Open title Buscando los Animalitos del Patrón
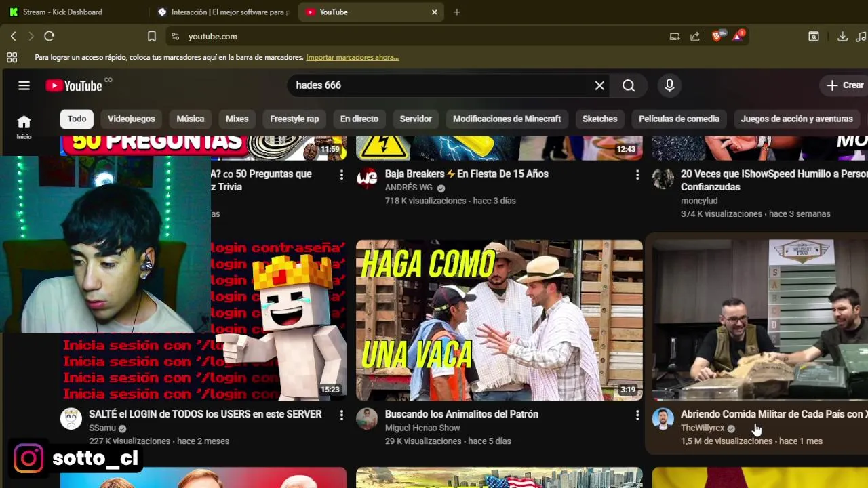 [x=462, y=414]
